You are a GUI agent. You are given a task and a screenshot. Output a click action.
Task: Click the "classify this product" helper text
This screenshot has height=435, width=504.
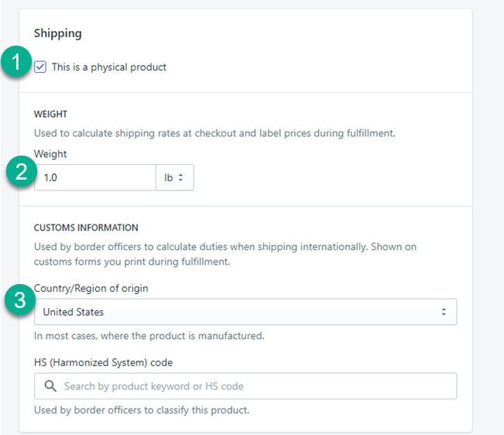[142, 409]
